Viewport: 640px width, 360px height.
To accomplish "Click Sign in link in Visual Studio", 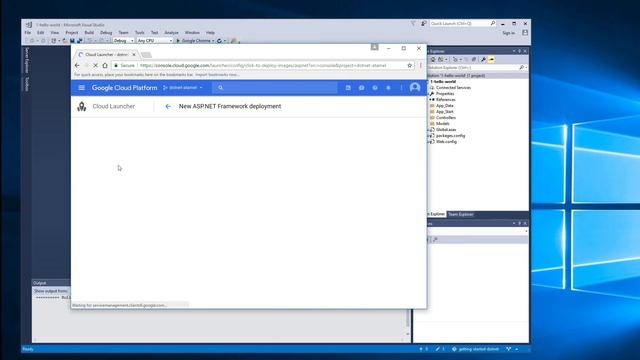I will click(x=509, y=33).
